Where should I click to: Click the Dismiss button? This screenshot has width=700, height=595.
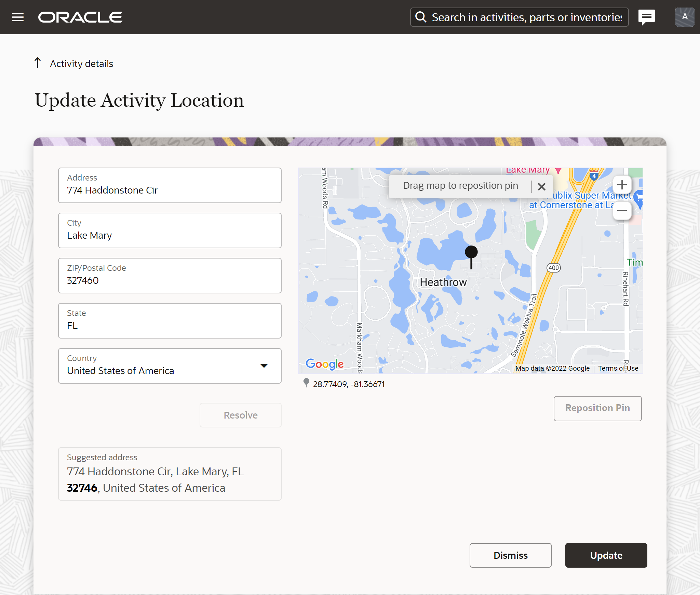pos(510,555)
